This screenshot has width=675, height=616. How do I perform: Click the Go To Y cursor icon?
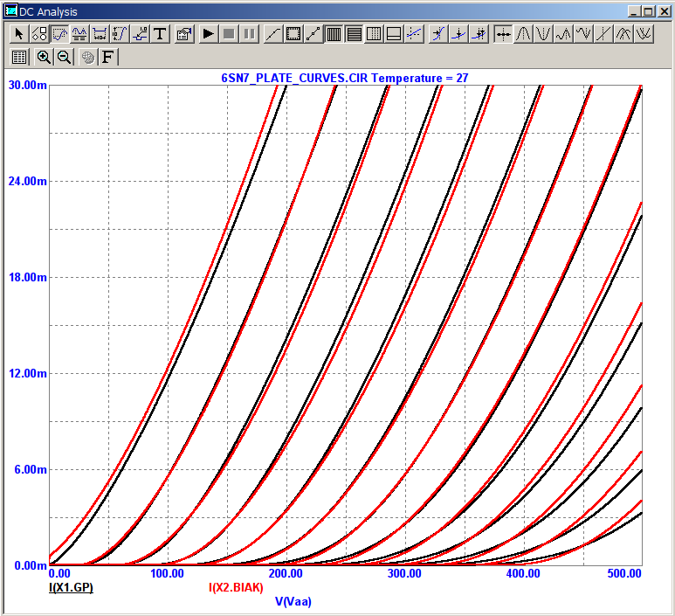458,33
